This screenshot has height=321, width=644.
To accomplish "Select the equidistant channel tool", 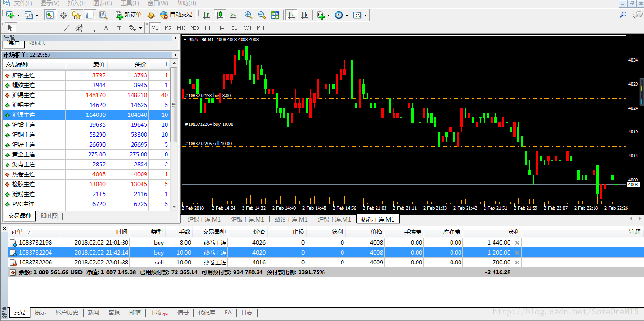I will [80, 28].
